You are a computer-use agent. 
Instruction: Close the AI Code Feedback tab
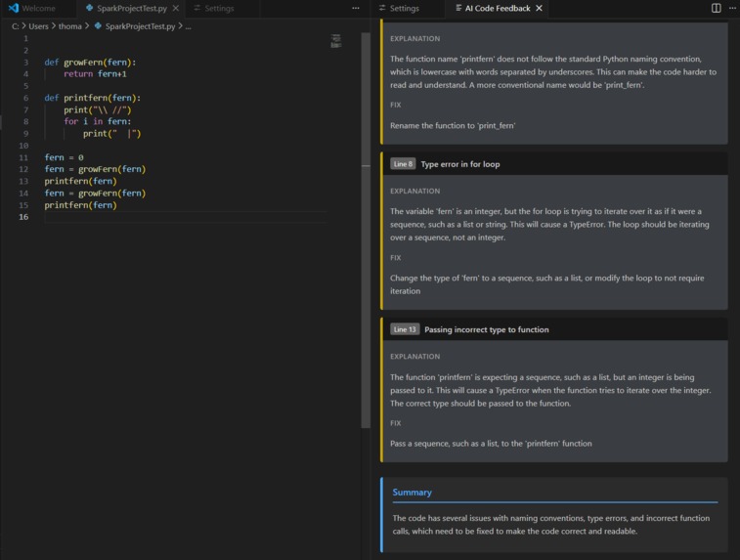point(539,8)
